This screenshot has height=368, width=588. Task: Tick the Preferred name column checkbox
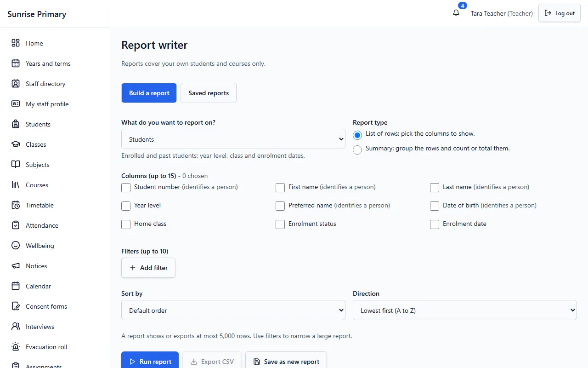pos(280,206)
